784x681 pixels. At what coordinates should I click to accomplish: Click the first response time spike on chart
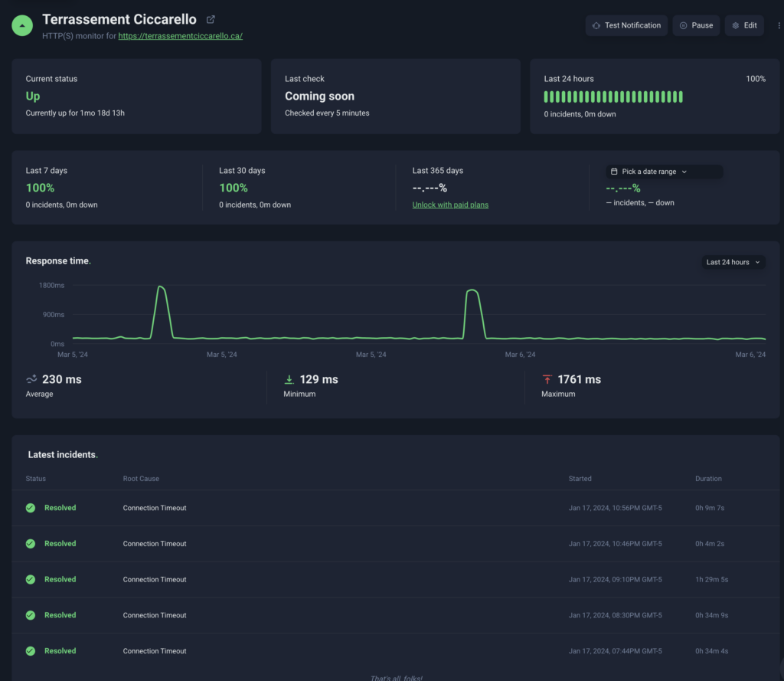161,290
